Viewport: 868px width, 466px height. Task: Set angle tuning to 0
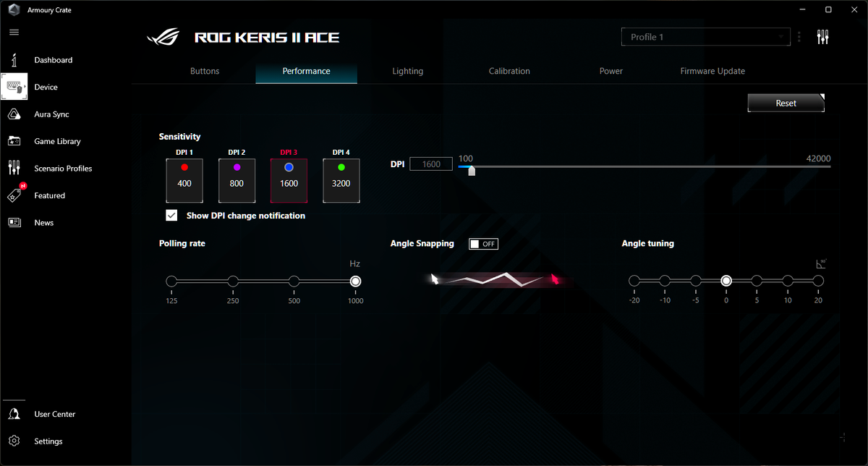click(x=726, y=281)
